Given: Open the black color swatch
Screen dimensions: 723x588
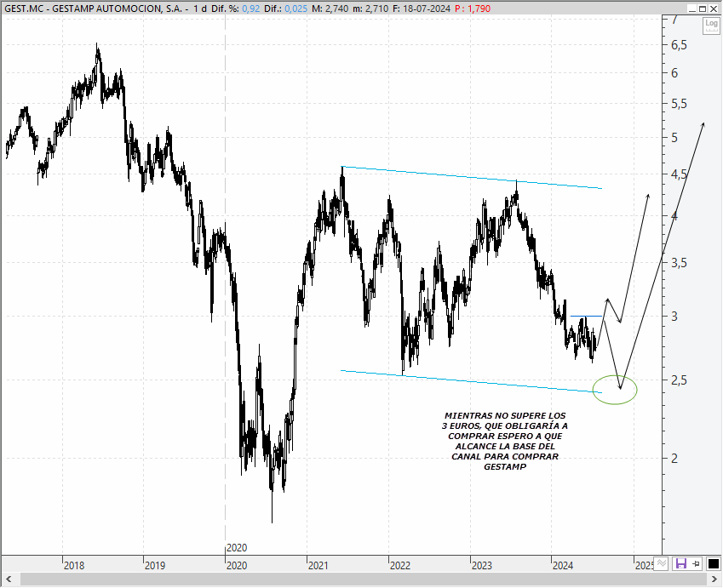Looking at the screenshot, I should tap(713, 563).
